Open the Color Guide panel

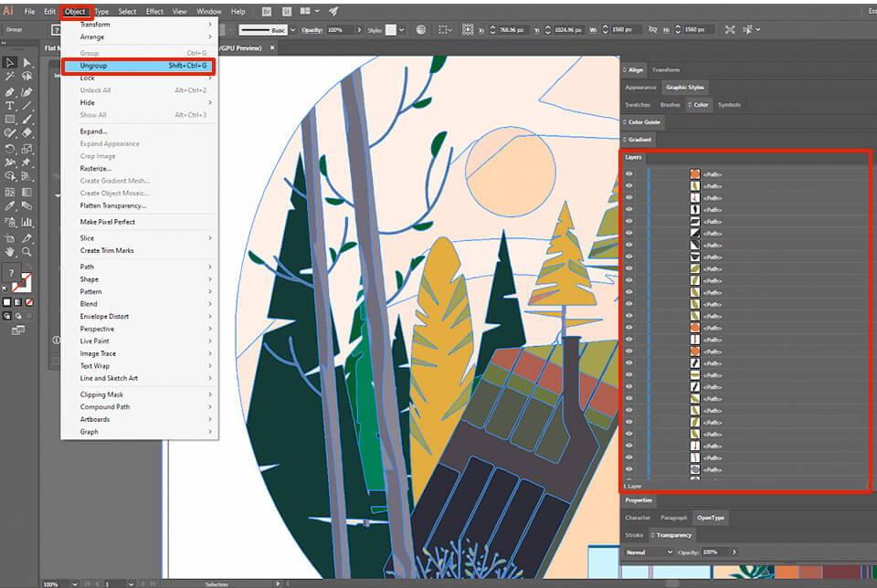pos(642,121)
